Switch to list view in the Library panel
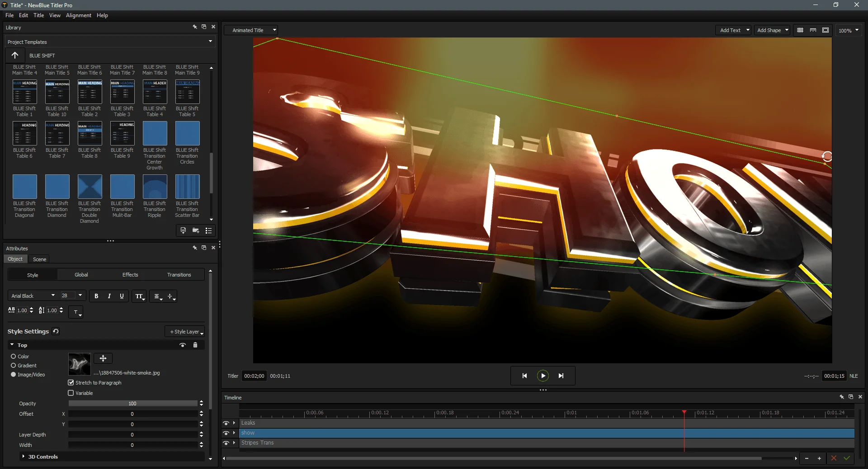Screen dimensions: 868x469 point(209,231)
